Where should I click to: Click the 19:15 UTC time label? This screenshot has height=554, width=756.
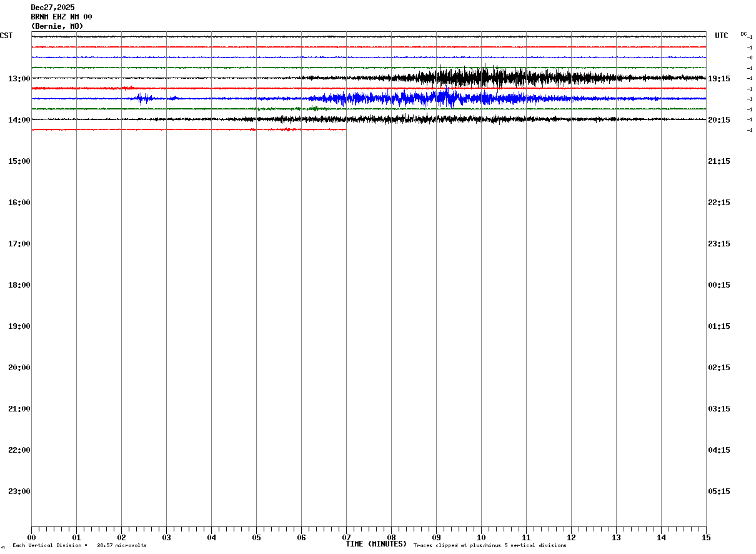[x=719, y=78]
